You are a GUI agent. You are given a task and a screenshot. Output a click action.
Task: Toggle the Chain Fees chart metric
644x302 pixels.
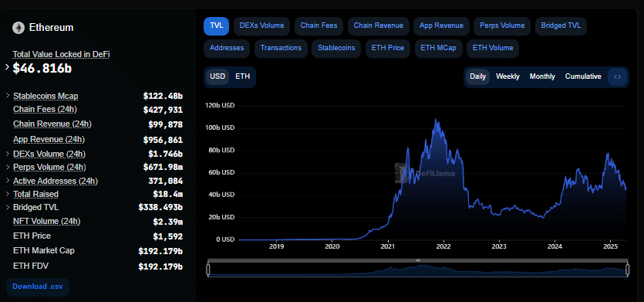point(319,26)
